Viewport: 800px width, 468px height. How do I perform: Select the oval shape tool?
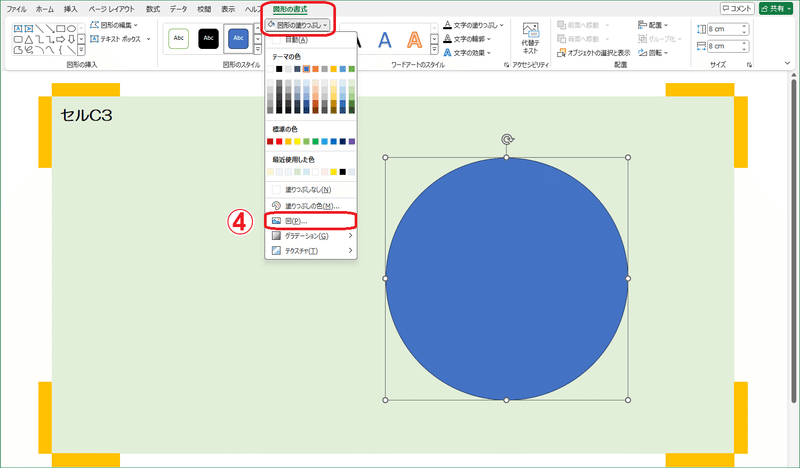pos(71,29)
